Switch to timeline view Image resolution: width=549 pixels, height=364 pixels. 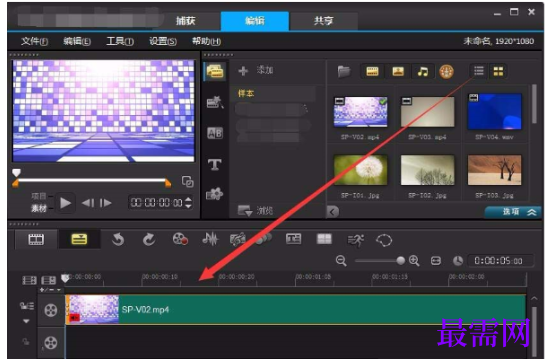(79, 240)
